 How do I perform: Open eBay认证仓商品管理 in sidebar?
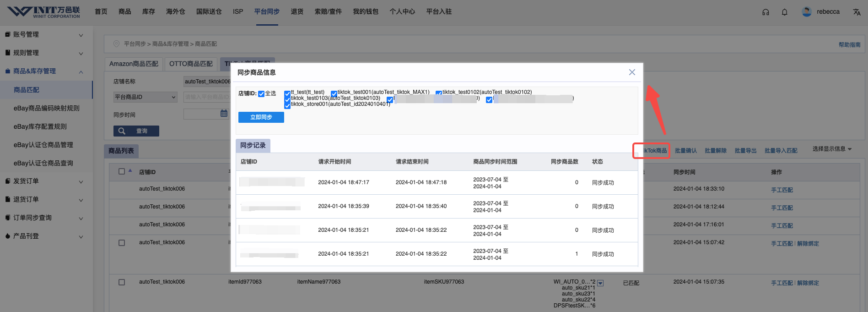(43, 145)
